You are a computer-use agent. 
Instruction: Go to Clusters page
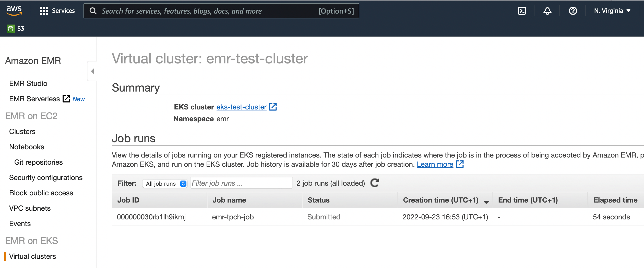click(22, 131)
